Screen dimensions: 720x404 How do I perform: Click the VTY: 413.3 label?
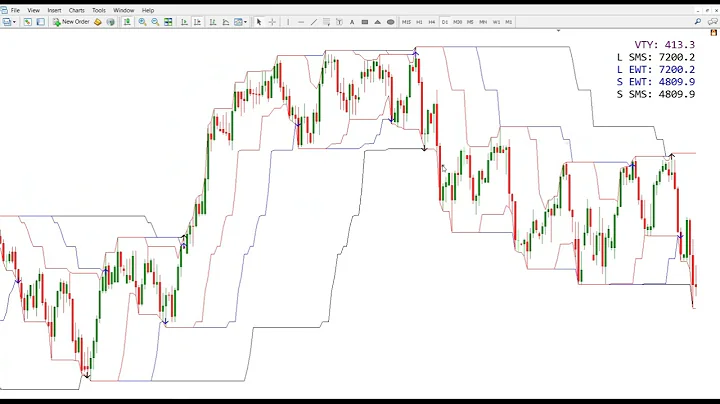point(665,45)
